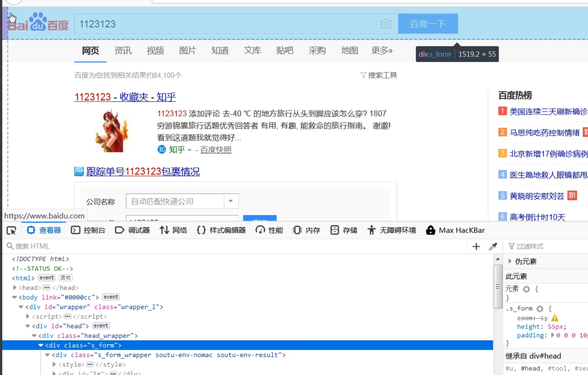Screen dimensions: 588x375
Task: Collapse the selected div.s_form node
Action: tap(41, 345)
